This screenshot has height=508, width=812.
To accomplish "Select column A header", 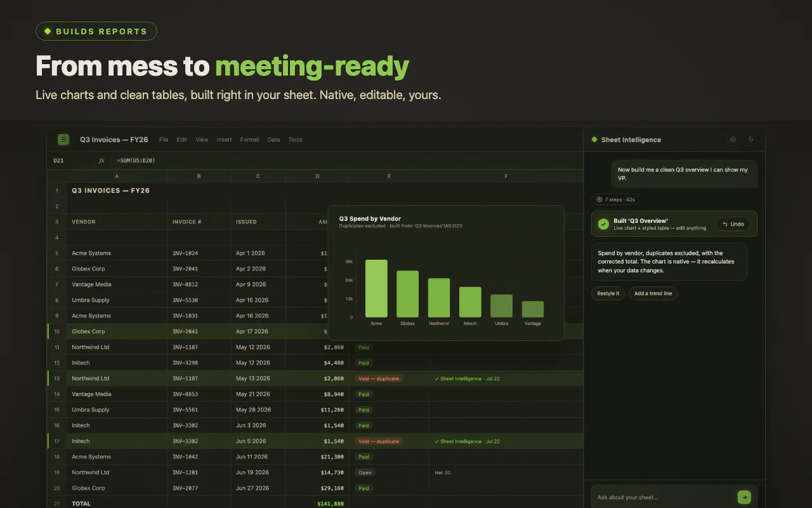I will [117, 176].
